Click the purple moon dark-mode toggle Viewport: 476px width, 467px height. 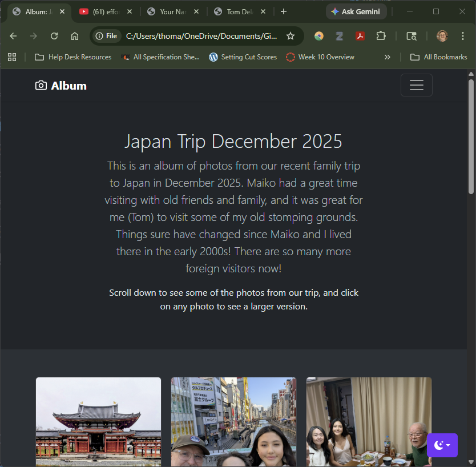442,445
